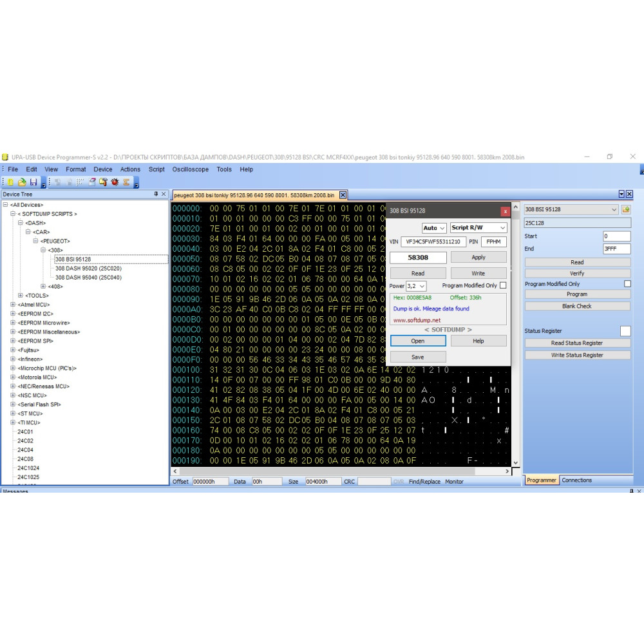644x644 pixels.
Task: Click the www.softdump.net link
Action: (x=417, y=320)
